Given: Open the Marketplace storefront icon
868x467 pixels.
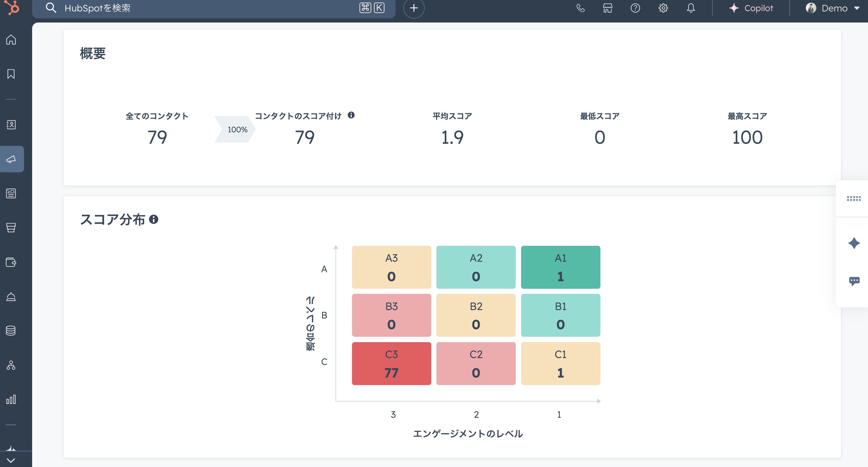Looking at the screenshot, I should point(608,8).
